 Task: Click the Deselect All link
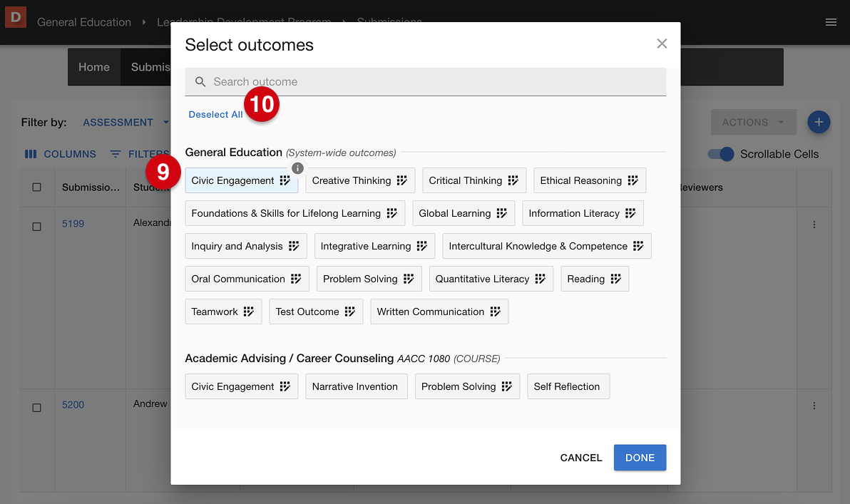click(215, 115)
